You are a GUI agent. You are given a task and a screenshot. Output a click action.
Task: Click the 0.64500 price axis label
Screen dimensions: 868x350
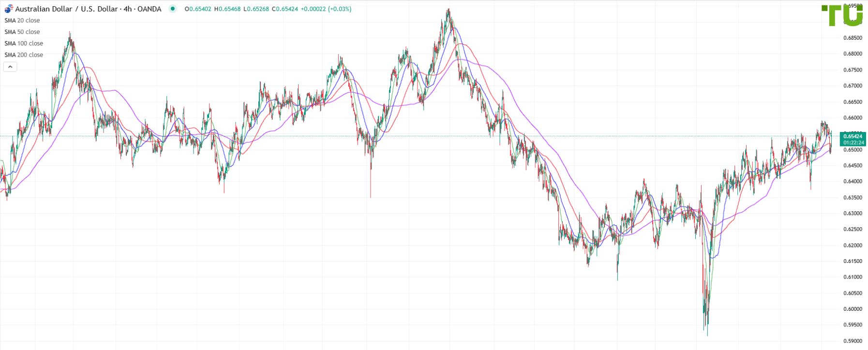click(853, 165)
